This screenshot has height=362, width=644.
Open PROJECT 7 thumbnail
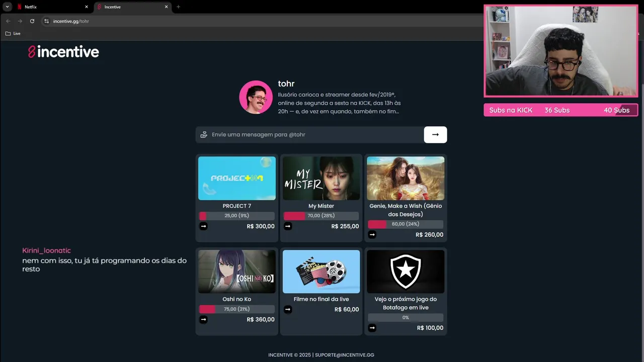point(237,178)
